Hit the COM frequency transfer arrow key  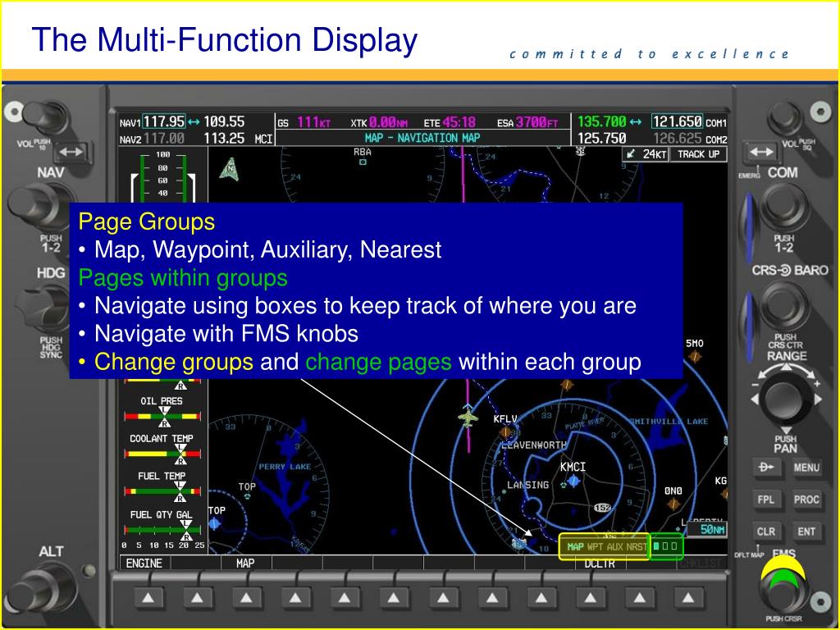click(761, 152)
